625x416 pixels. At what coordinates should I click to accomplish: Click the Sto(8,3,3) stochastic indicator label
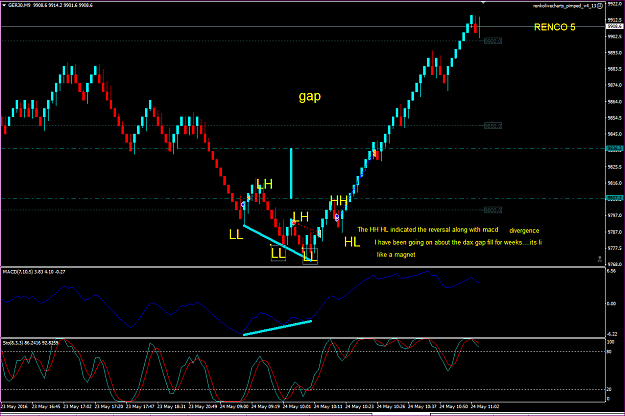pos(30,343)
